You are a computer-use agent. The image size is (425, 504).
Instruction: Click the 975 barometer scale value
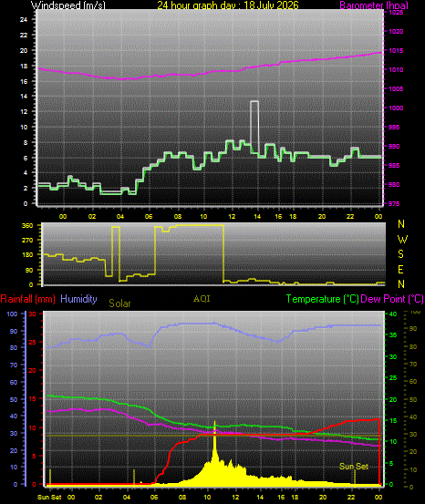(394, 204)
